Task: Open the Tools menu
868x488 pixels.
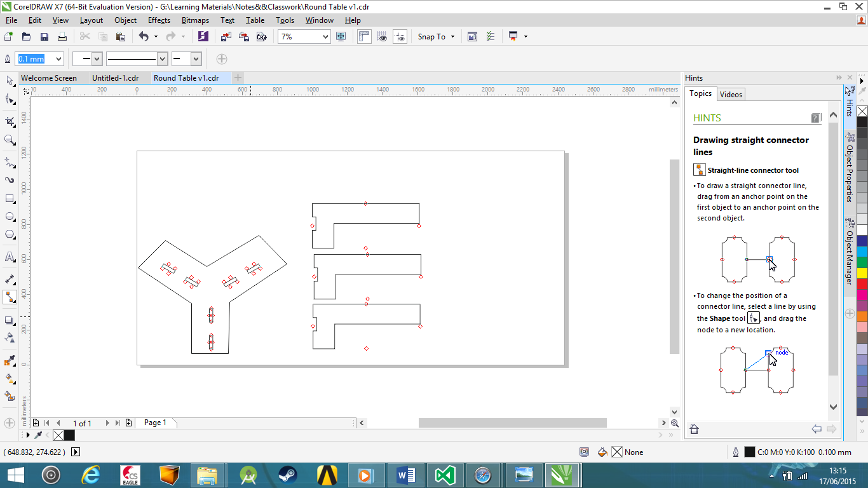Action: click(285, 20)
